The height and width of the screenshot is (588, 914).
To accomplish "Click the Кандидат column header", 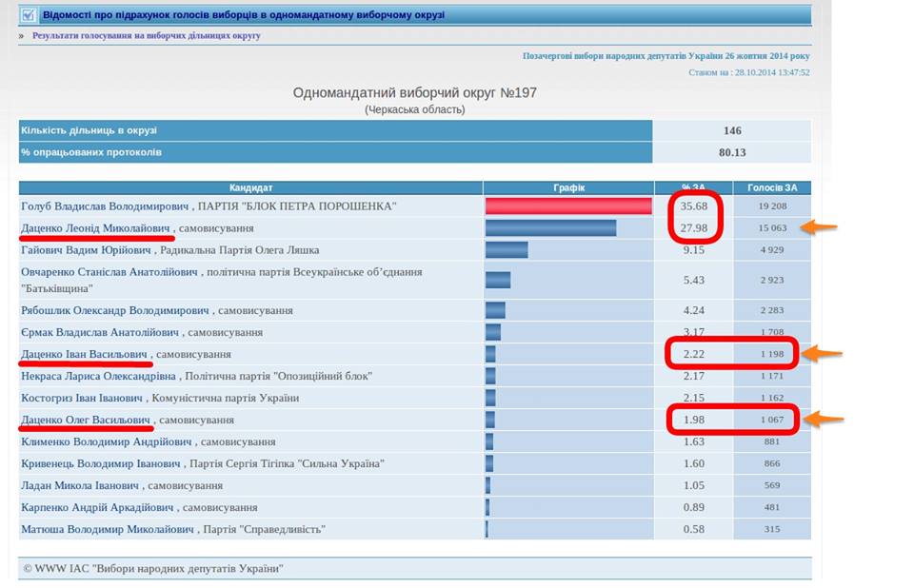I will (x=250, y=187).
